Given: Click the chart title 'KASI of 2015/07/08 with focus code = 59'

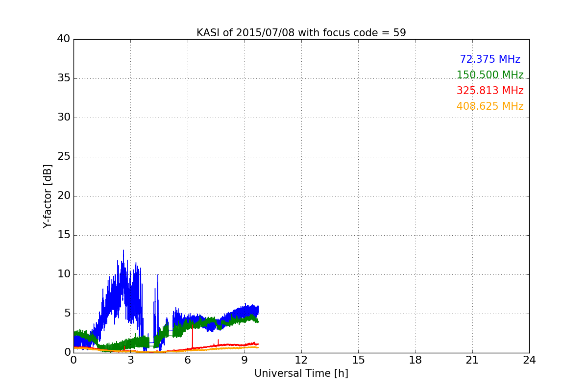Looking at the screenshot, I should (x=301, y=33).
